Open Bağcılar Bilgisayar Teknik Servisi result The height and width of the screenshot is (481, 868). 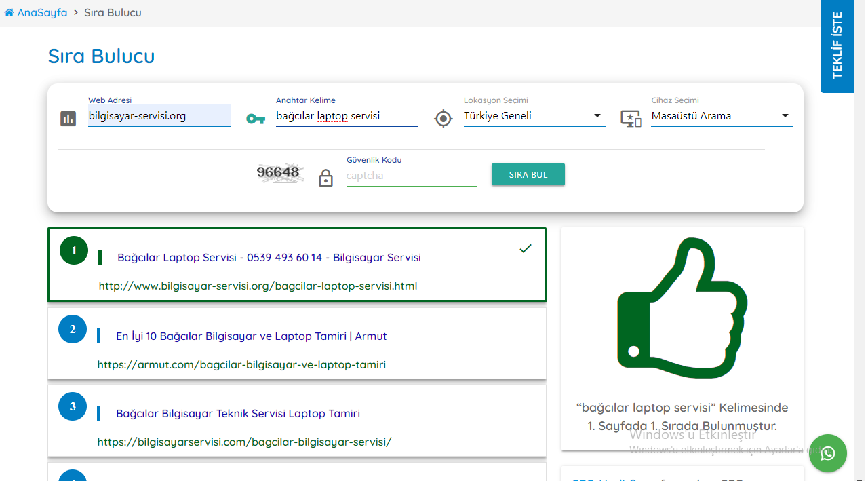tap(238, 414)
